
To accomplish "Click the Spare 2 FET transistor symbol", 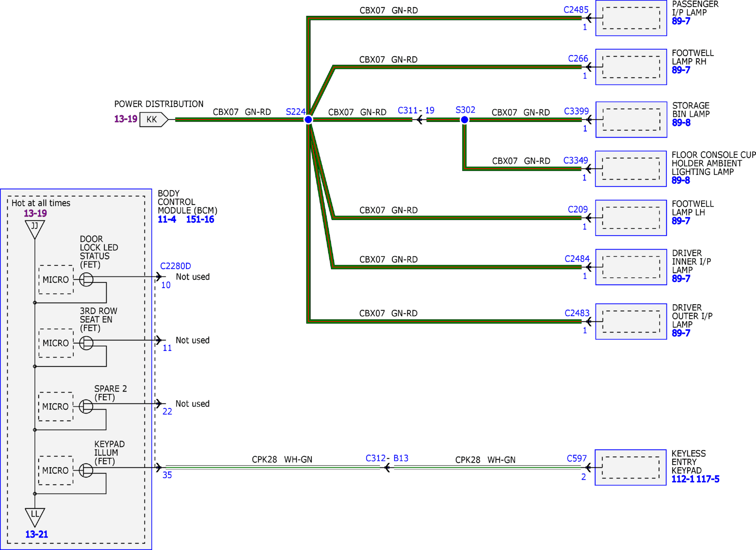I will click(x=86, y=406).
